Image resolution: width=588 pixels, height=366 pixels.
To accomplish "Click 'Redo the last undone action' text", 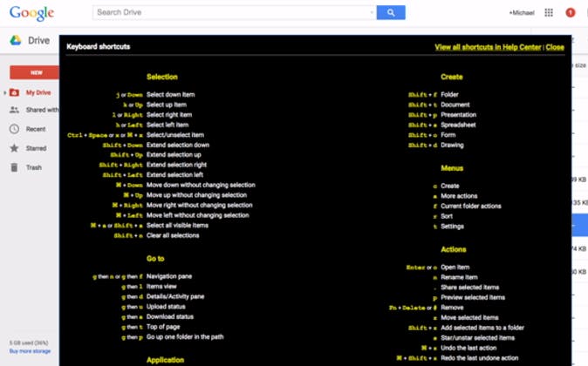I will pos(479,358).
